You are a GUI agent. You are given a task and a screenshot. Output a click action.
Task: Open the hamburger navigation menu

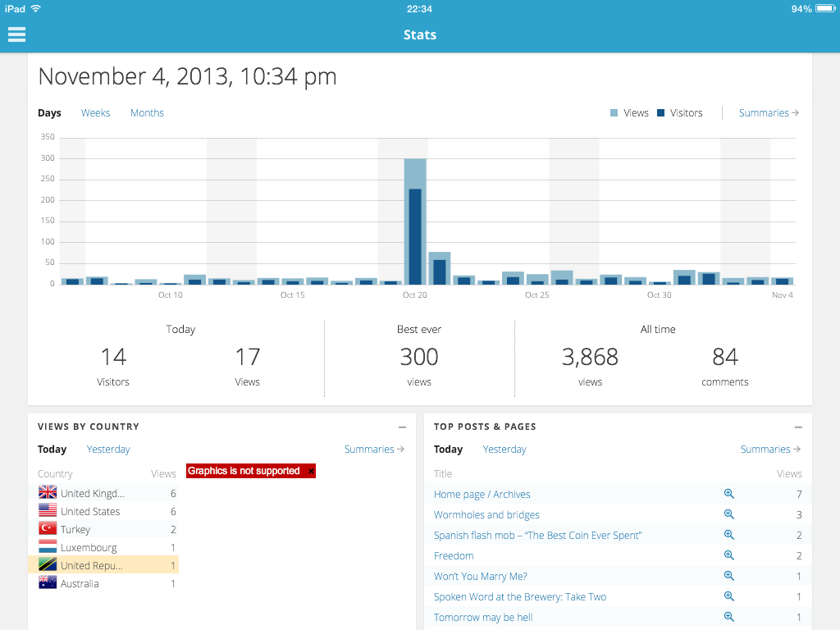pos(16,34)
